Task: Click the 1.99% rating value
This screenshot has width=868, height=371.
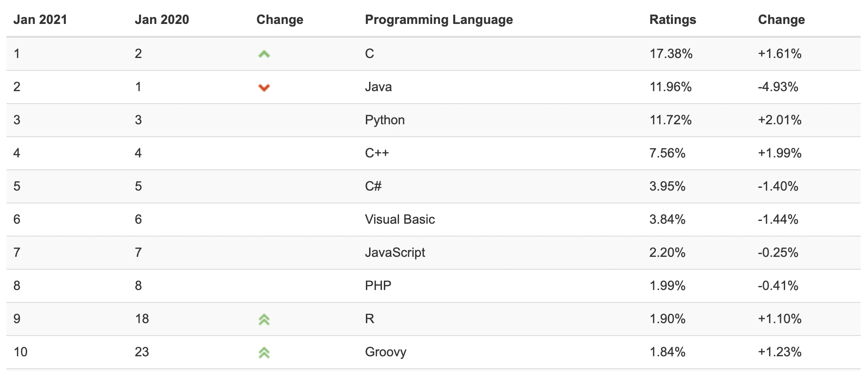Action: click(x=667, y=285)
